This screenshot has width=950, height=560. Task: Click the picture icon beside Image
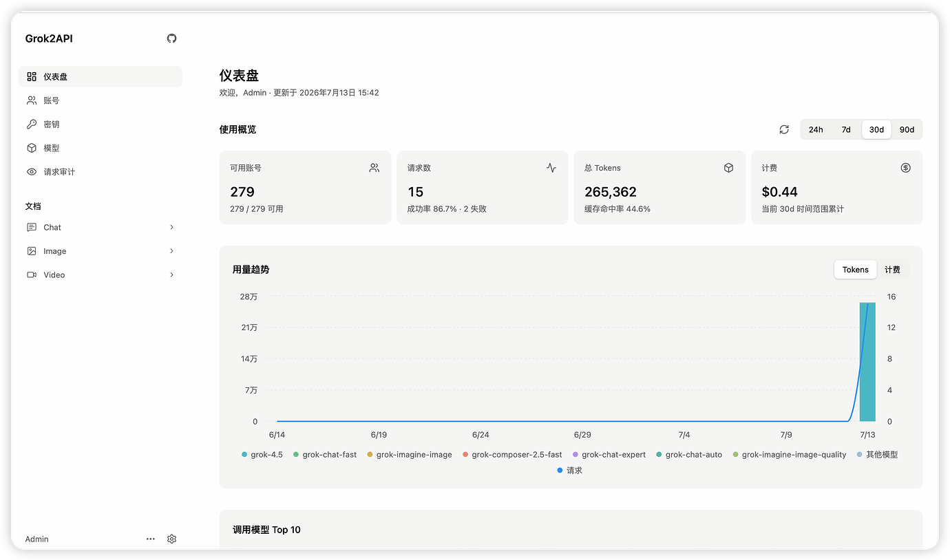pyautogui.click(x=32, y=251)
